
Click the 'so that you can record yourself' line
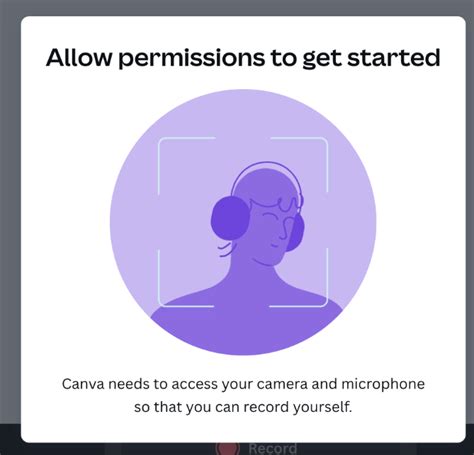[x=243, y=407]
